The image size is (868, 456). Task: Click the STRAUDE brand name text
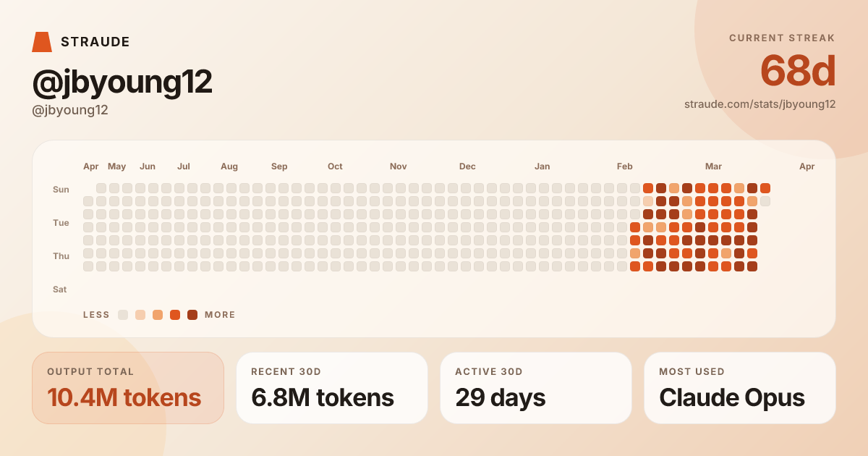[x=95, y=42]
